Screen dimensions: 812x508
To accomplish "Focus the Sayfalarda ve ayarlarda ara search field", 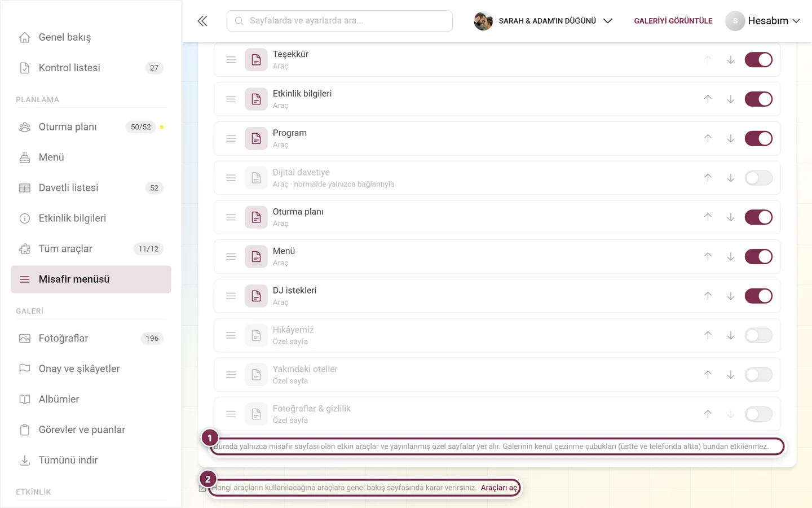I will pyautogui.click(x=339, y=21).
